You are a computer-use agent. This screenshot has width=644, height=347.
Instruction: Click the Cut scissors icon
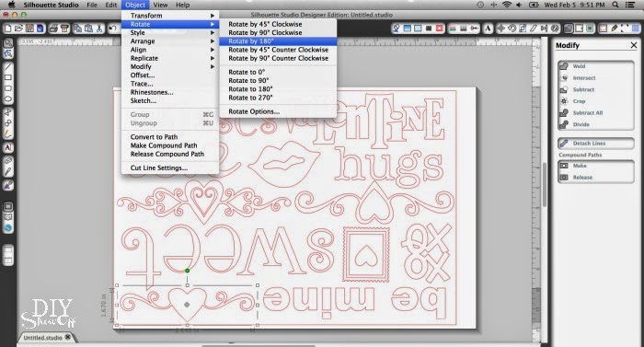99,29
